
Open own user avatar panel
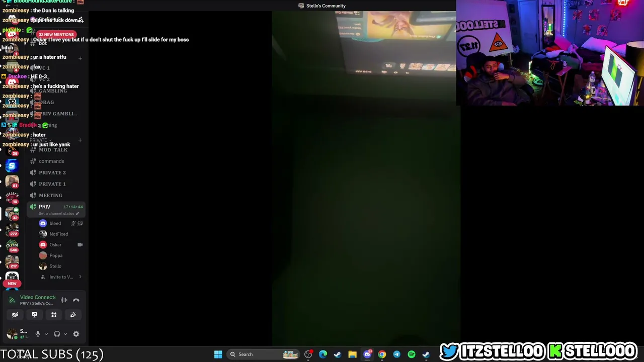(x=12, y=334)
